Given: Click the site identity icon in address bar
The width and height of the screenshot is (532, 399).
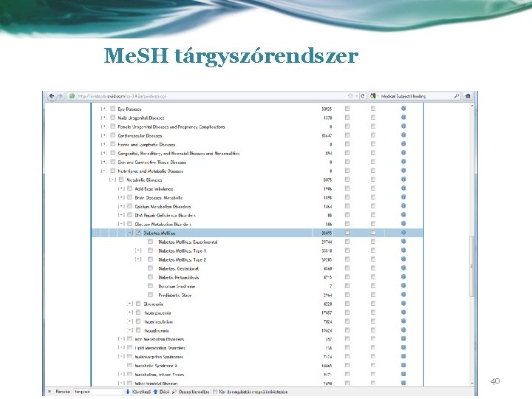Looking at the screenshot, I should pyautogui.click(x=72, y=96).
